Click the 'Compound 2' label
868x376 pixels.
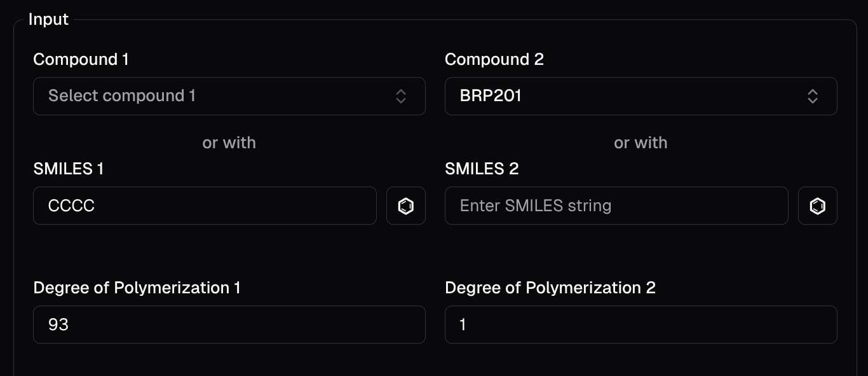click(494, 60)
